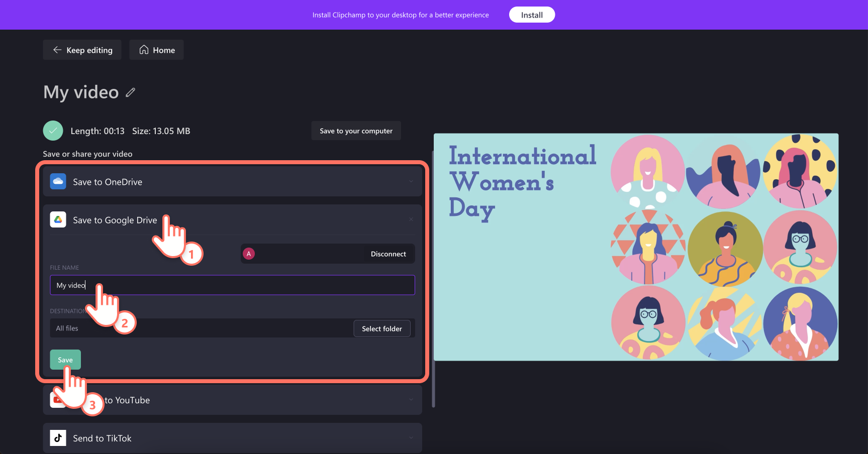Collapse the Save to Google Drive section
The image size is (868, 454).
411,219
